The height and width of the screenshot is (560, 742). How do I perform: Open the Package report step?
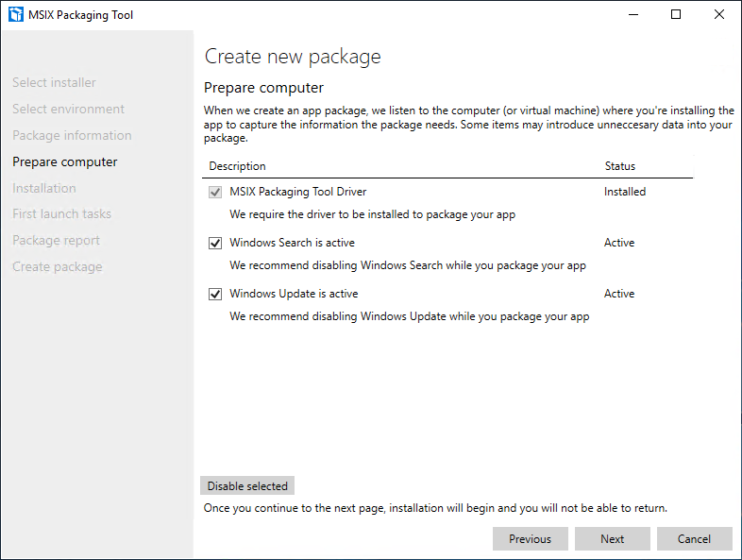[56, 241]
